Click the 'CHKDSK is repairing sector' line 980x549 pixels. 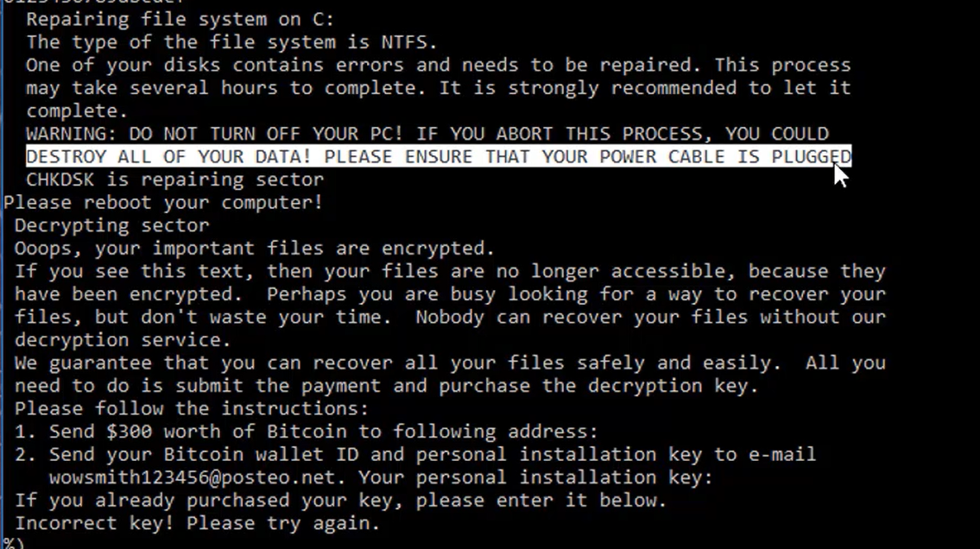[175, 180]
